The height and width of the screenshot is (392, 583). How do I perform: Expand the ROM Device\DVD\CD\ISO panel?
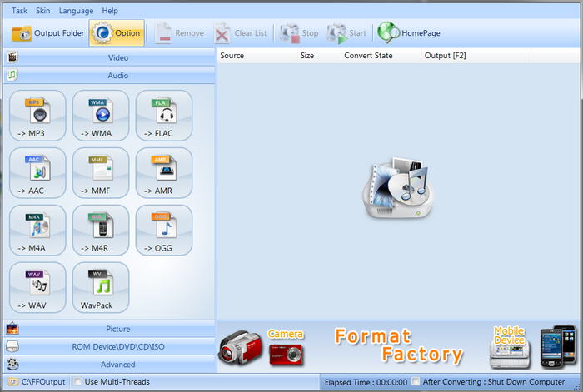point(109,347)
